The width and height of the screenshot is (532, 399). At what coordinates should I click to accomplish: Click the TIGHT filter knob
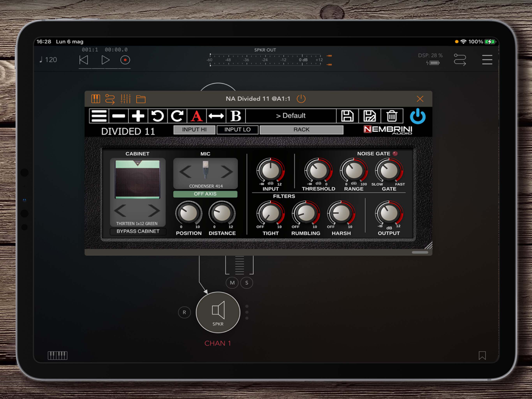pos(270,213)
